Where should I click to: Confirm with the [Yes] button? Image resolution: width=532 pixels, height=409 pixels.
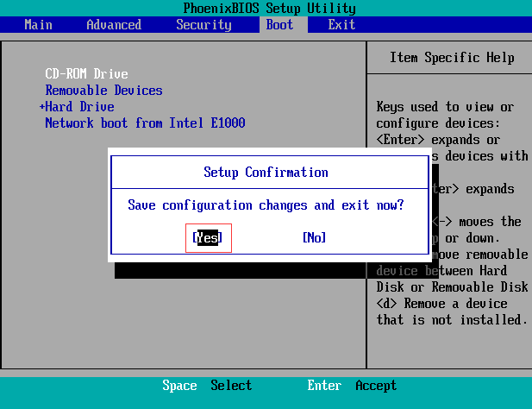coord(207,237)
